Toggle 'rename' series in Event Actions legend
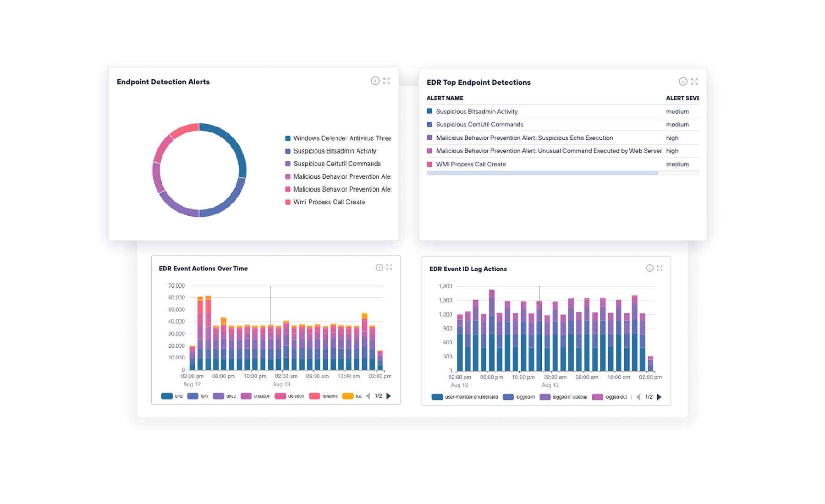The width and height of the screenshot is (825, 504). coord(324,396)
